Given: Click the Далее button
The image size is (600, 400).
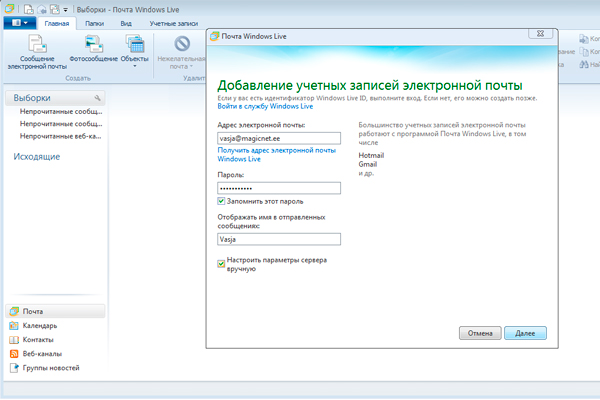Looking at the screenshot, I should 525,333.
